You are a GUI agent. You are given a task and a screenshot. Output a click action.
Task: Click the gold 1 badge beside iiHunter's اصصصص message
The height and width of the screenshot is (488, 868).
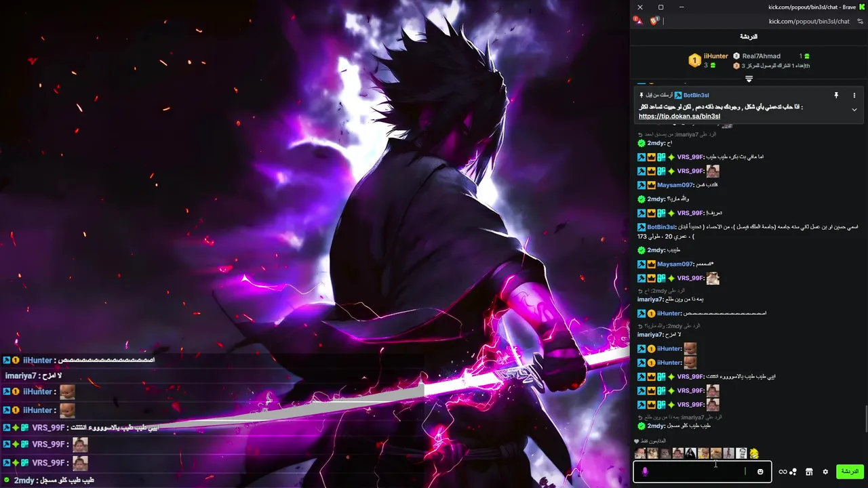pos(651,314)
